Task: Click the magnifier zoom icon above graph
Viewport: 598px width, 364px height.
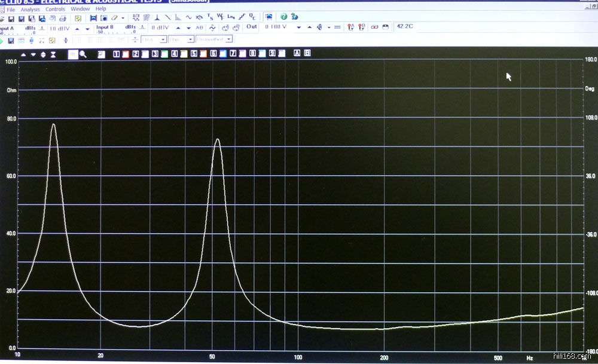Action: click(x=83, y=54)
